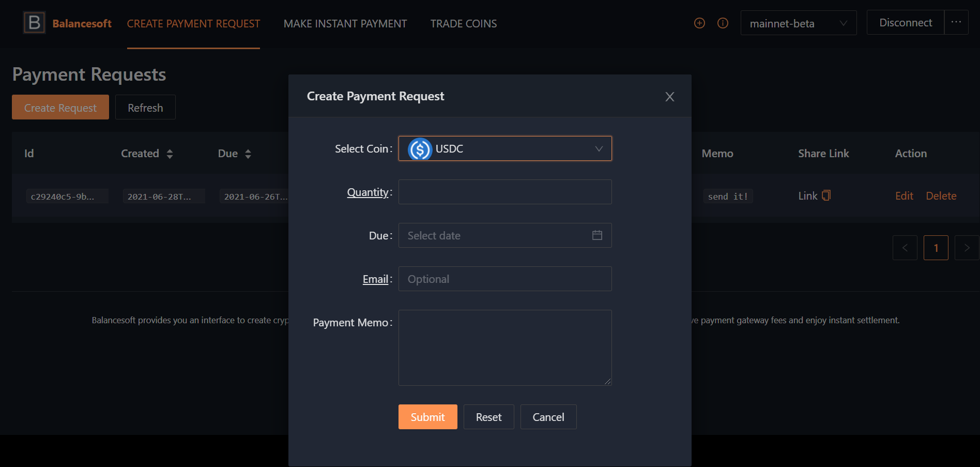The width and height of the screenshot is (980, 467).
Task: Refresh the payment requests list
Action: pos(145,107)
